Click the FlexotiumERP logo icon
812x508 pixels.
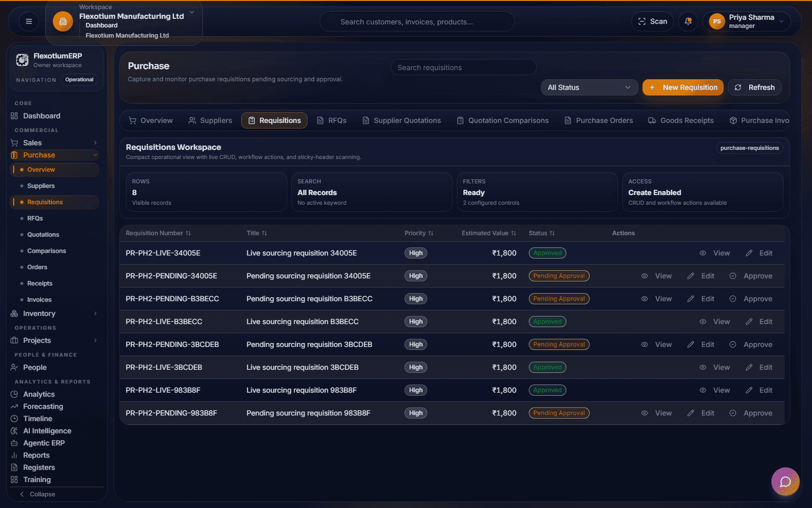pos(22,60)
